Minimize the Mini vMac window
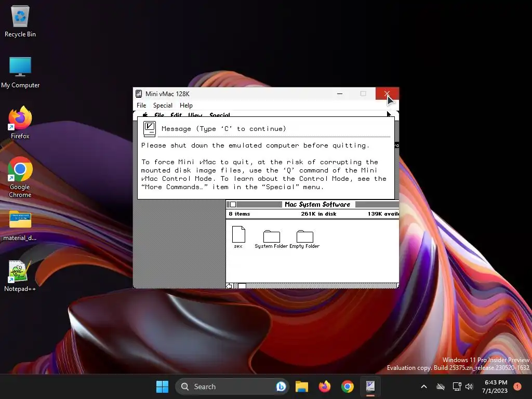Viewport: 532px width, 399px height. point(340,94)
